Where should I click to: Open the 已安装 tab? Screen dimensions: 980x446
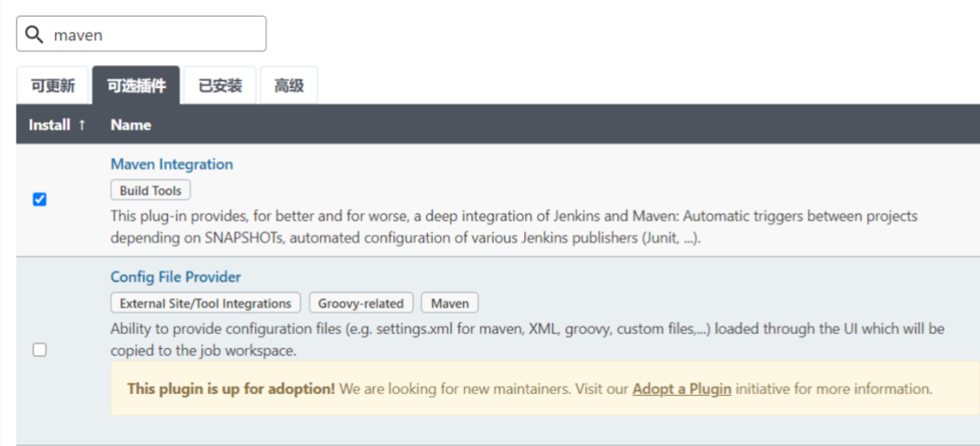click(220, 86)
